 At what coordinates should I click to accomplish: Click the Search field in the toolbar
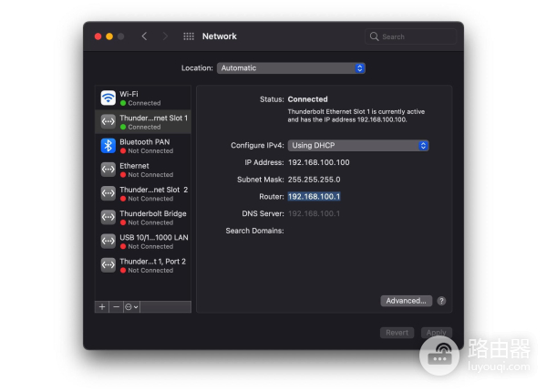tap(410, 36)
